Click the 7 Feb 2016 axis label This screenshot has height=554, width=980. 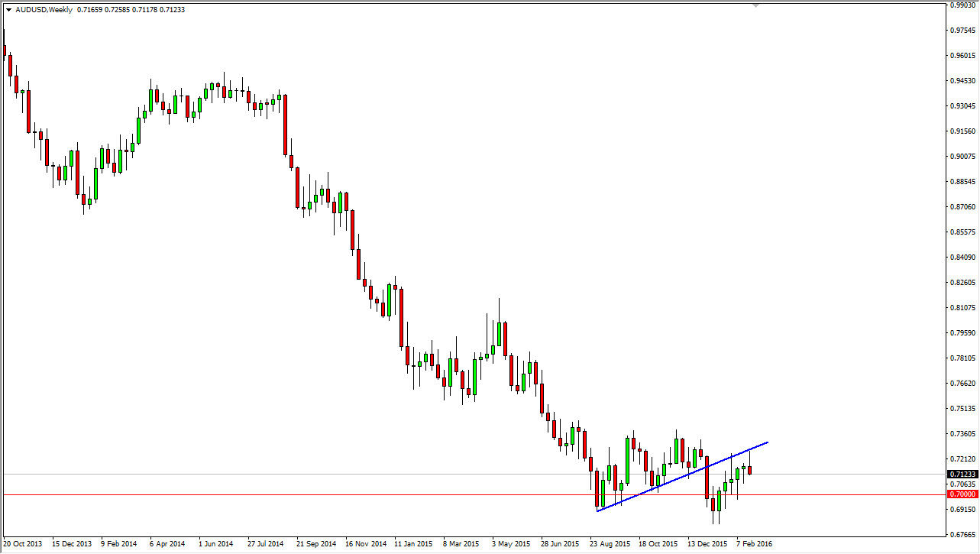coord(755,544)
